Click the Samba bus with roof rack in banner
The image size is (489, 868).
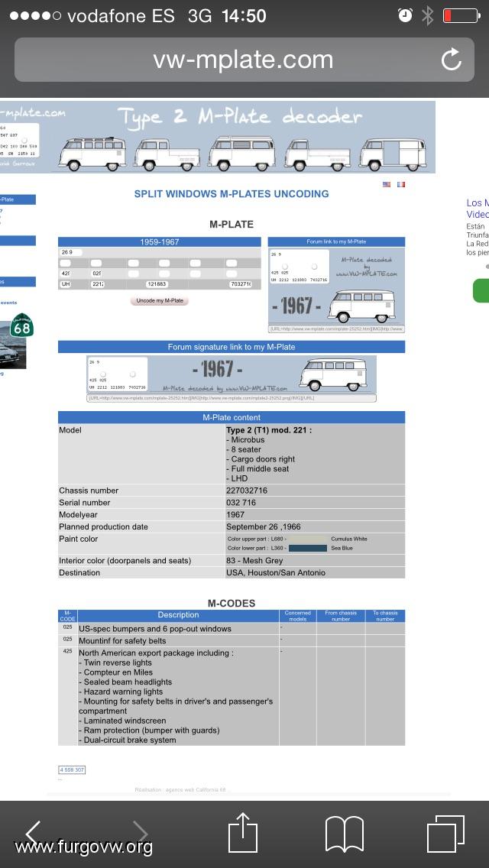pyautogui.click(x=92, y=153)
